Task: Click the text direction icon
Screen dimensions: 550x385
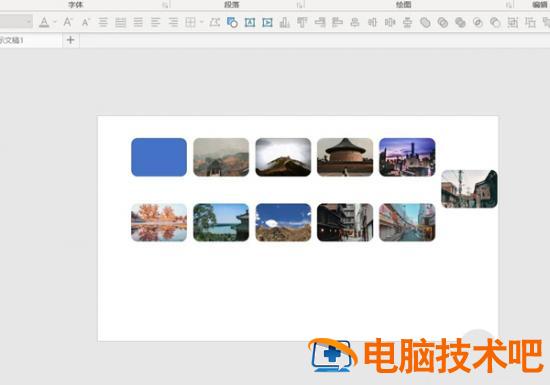Action: pyautogui.click(x=214, y=22)
